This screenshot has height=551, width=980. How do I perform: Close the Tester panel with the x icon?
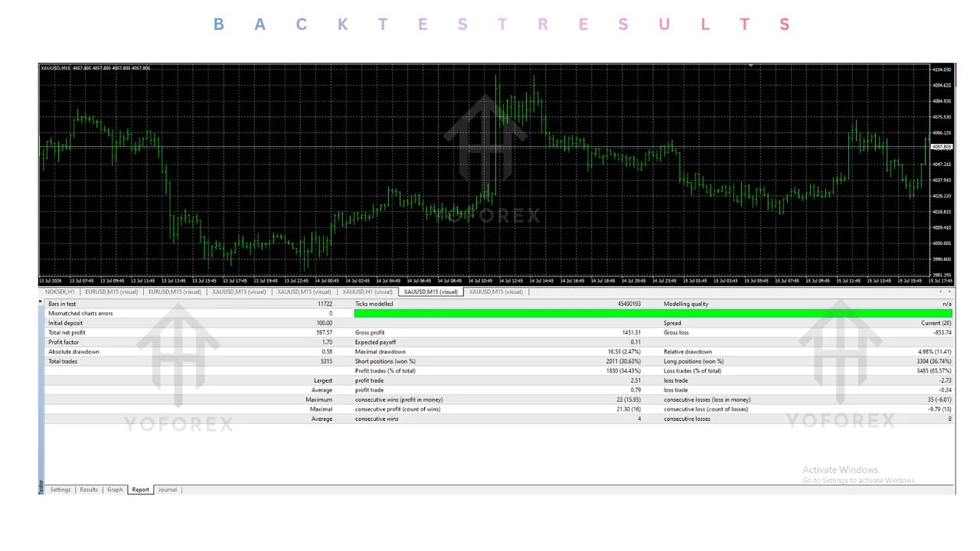tap(41, 302)
